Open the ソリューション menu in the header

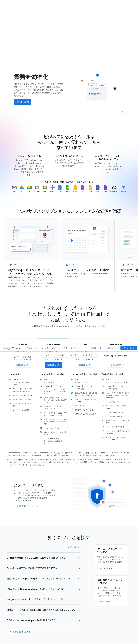[33, 348]
